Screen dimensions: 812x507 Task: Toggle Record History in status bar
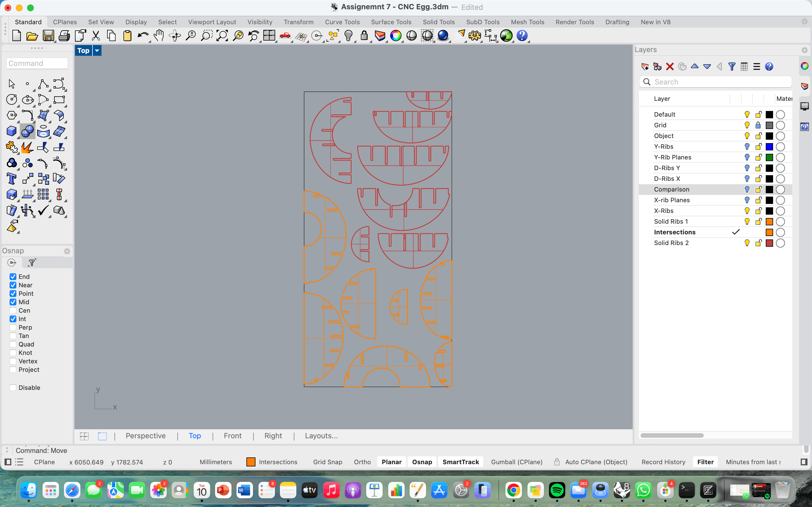click(x=663, y=462)
